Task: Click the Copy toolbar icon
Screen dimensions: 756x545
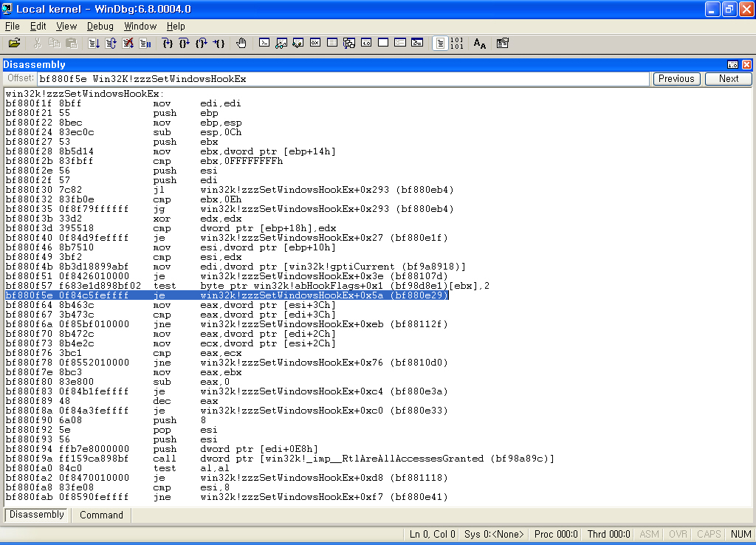Action: [55, 44]
